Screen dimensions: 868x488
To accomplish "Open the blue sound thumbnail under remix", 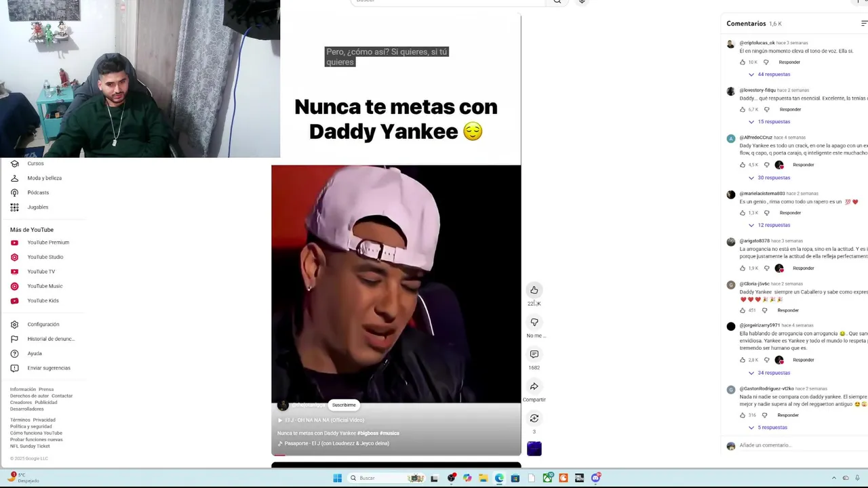I will click(x=534, y=448).
